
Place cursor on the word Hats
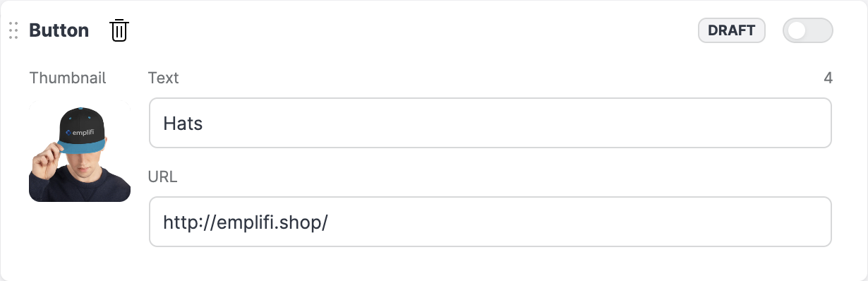click(x=183, y=124)
